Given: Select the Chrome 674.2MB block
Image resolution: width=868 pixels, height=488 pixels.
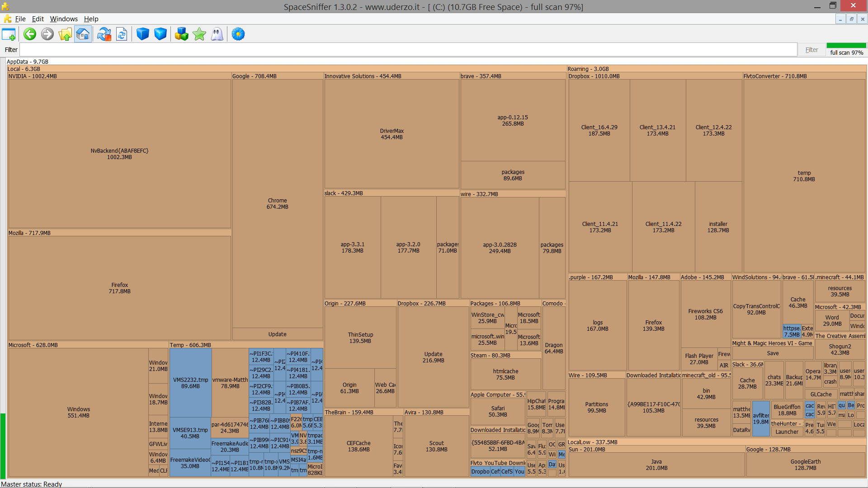Looking at the screenshot, I should (278, 203).
